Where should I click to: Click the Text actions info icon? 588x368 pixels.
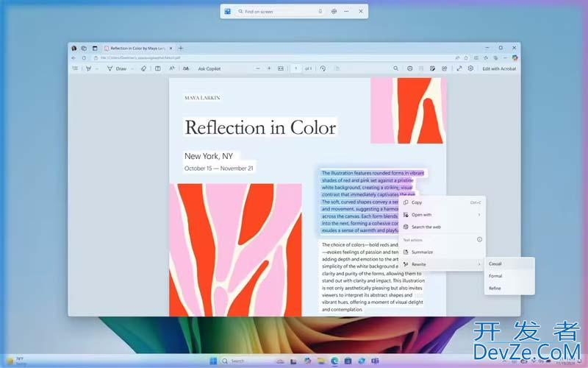tap(479, 240)
